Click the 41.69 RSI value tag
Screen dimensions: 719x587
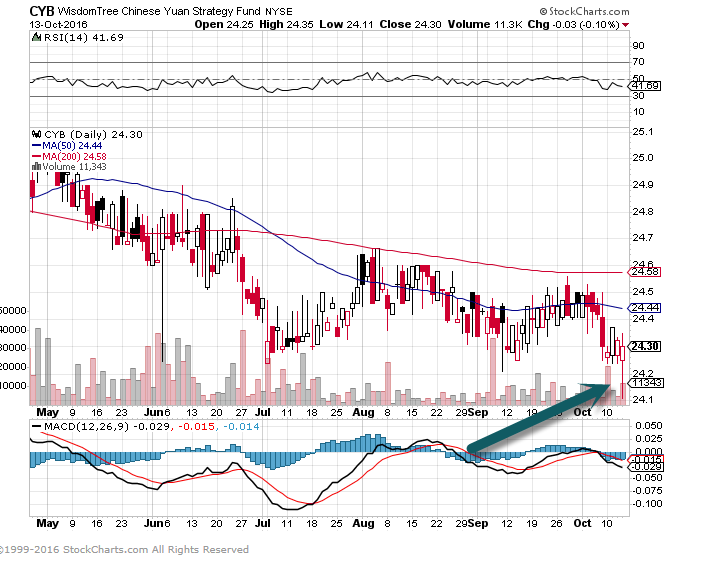646,86
